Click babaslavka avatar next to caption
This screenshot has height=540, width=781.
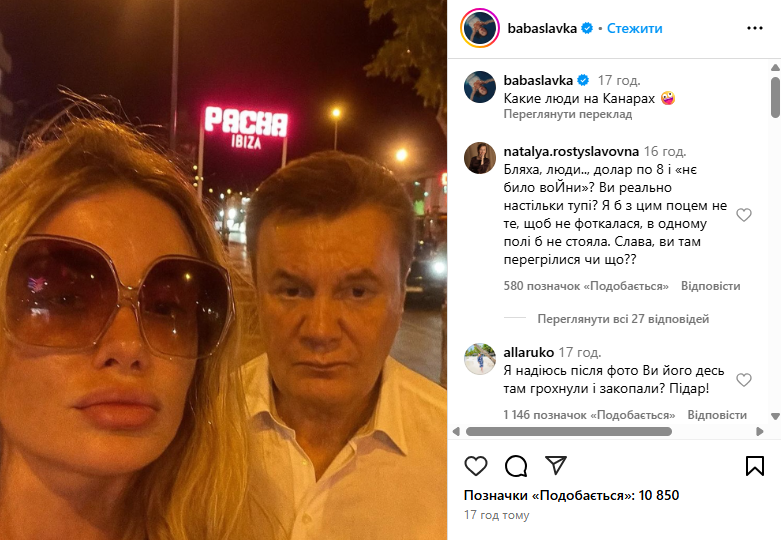coord(480,87)
